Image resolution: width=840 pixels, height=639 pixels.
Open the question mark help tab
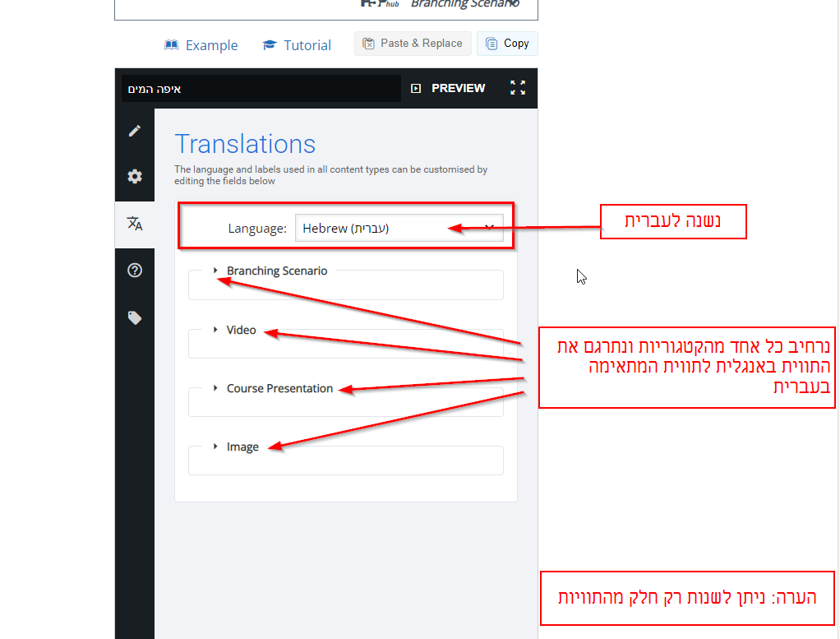coord(135,271)
